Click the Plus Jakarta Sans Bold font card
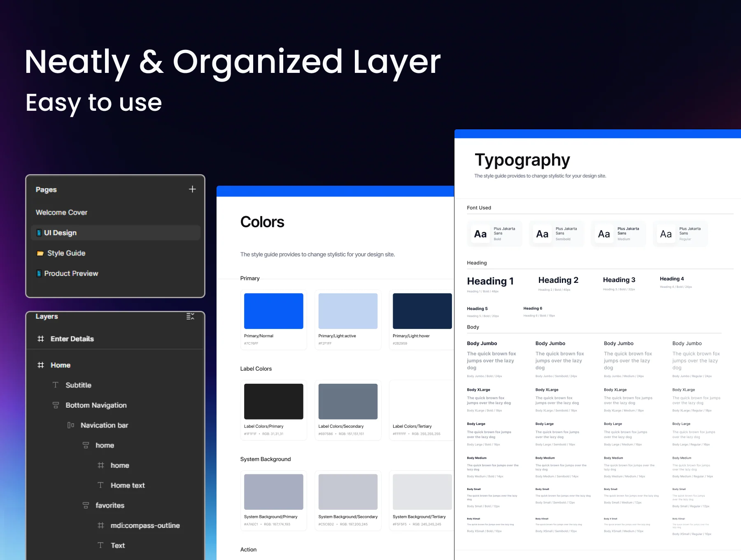This screenshot has height=560, width=741. [495, 234]
